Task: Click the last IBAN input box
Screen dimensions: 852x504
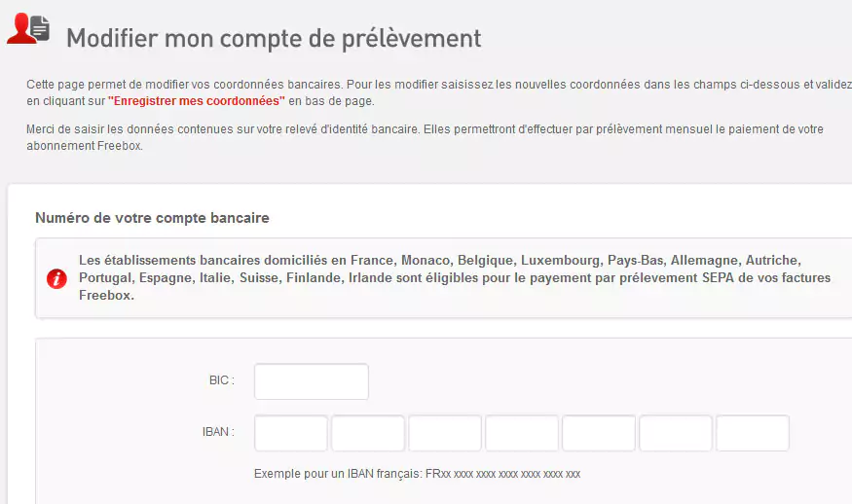Action: 753,433
